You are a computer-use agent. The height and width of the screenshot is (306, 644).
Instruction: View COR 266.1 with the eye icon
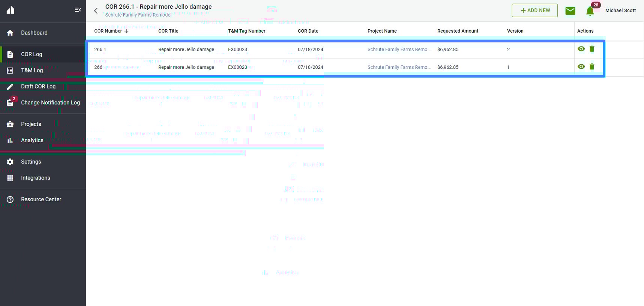coord(581,49)
